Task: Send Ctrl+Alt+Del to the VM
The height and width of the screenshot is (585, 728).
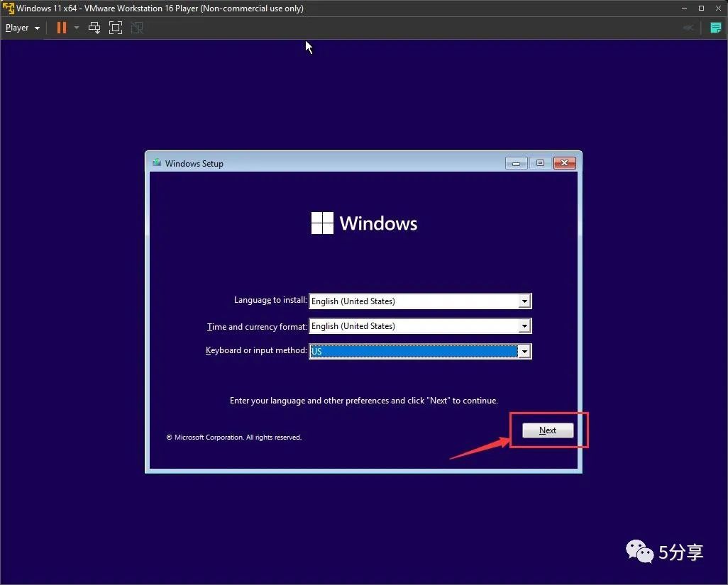Action: pyautogui.click(x=94, y=28)
